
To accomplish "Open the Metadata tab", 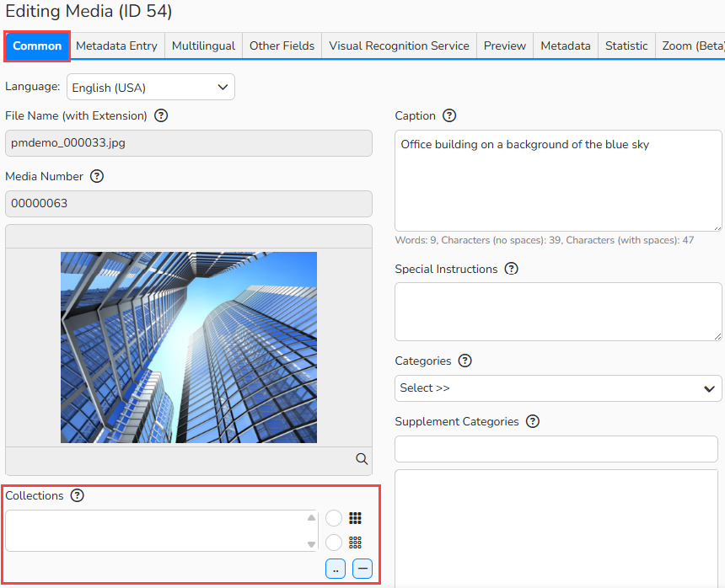I will click(x=566, y=45).
